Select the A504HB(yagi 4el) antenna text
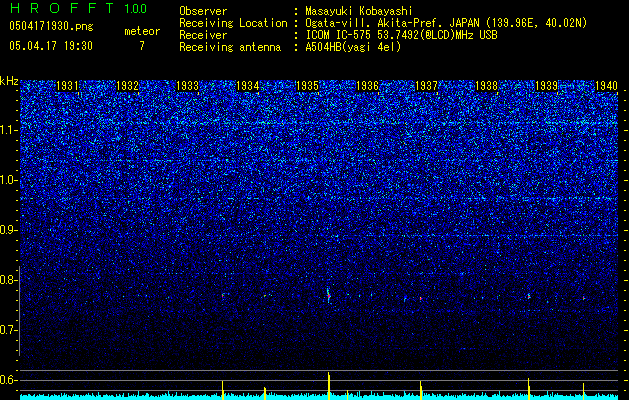 coord(353,47)
